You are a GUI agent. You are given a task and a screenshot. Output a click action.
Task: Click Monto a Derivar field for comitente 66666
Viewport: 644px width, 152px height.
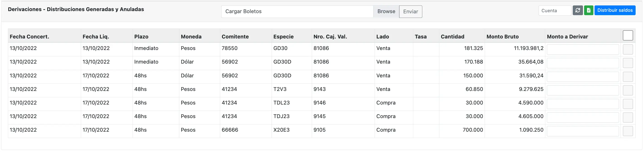coord(583,131)
